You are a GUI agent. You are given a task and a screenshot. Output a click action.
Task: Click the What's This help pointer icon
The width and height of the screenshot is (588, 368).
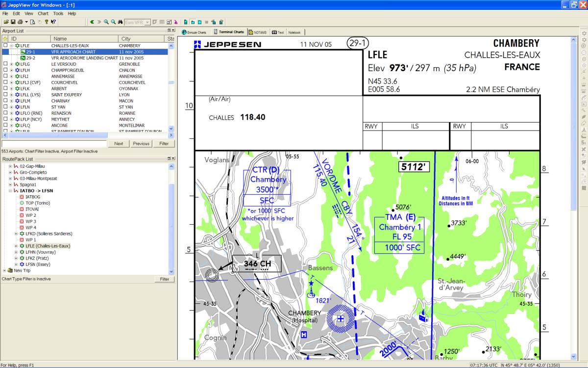click(x=53, y=22)
